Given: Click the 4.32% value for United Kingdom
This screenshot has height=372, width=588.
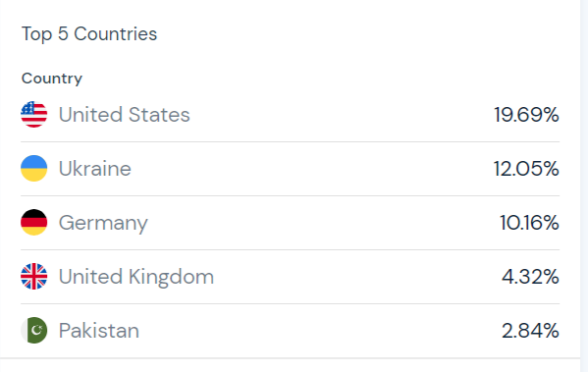Looking at the screenshot, I should (530, 277).
